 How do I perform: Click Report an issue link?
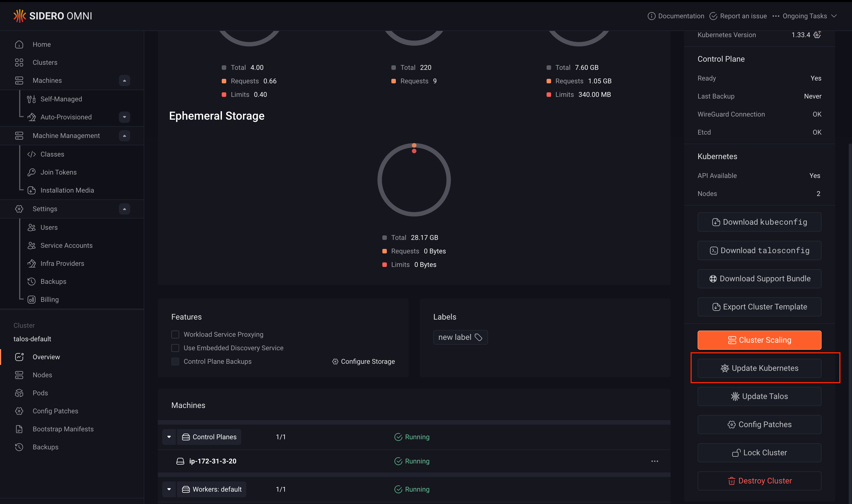tap(738, 16)
